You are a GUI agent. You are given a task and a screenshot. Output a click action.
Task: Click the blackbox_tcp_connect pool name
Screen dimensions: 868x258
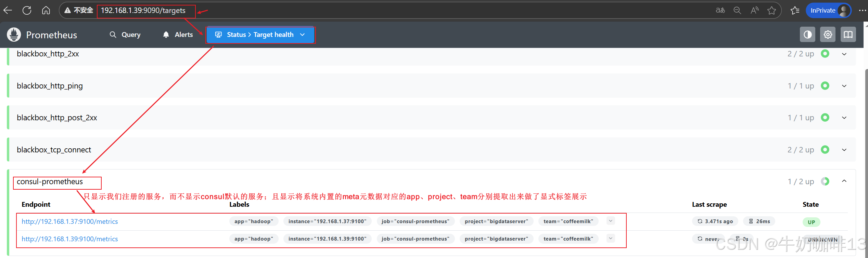(54, 150)
